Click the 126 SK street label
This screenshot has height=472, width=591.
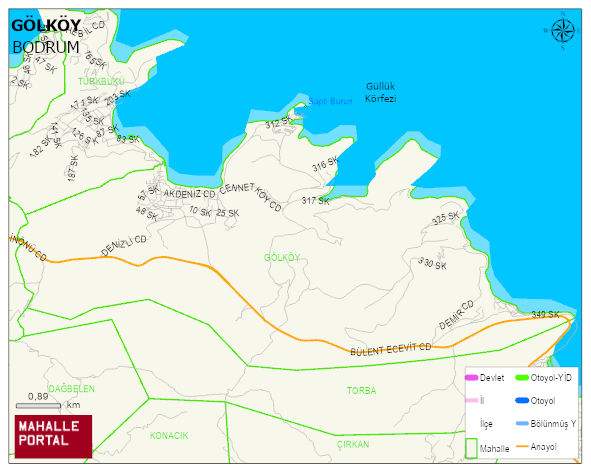[x=85, y=136]
